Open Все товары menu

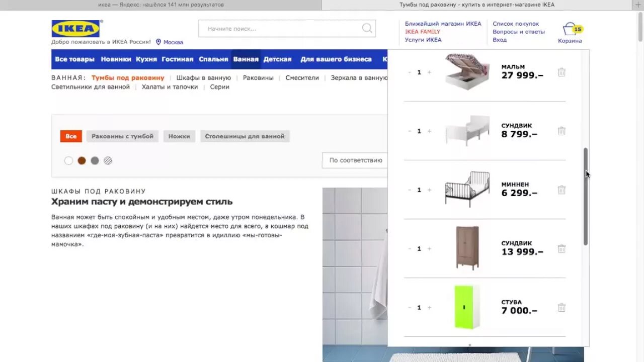(x=74, y=59)
